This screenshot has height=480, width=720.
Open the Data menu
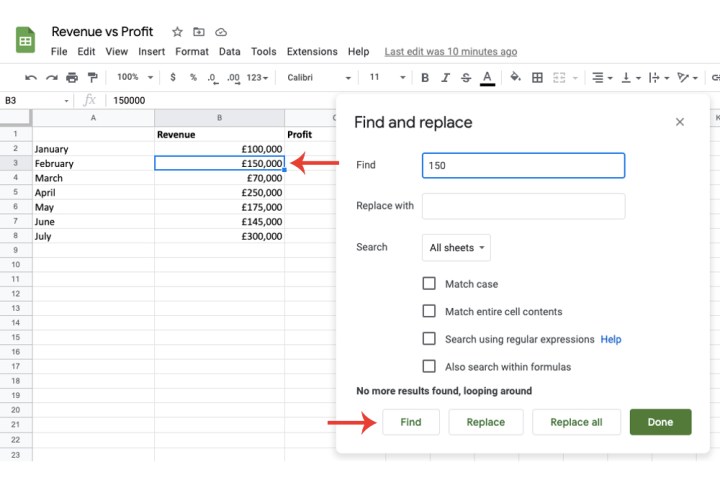230,51
